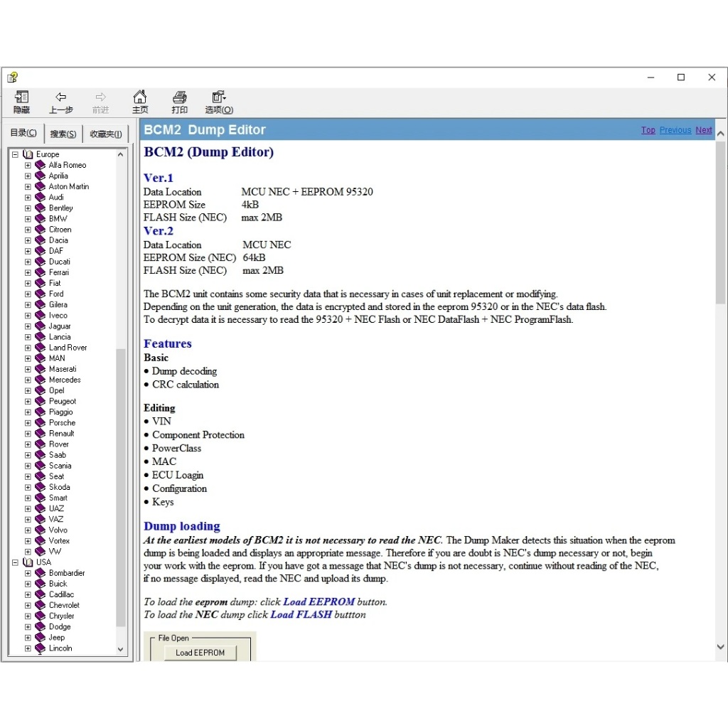This screenshot has width=728, height=728.
Task: Click the Mercedes book icon
Action: coord(41,380)
